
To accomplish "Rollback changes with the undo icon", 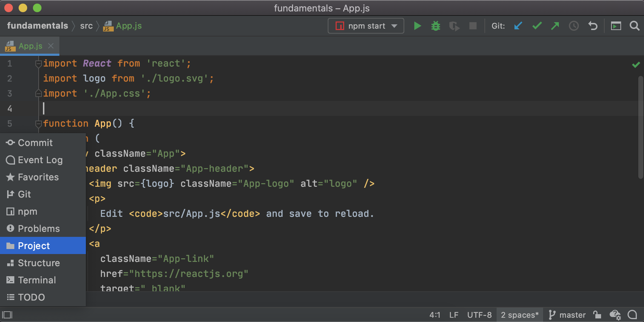I will 592,25.
